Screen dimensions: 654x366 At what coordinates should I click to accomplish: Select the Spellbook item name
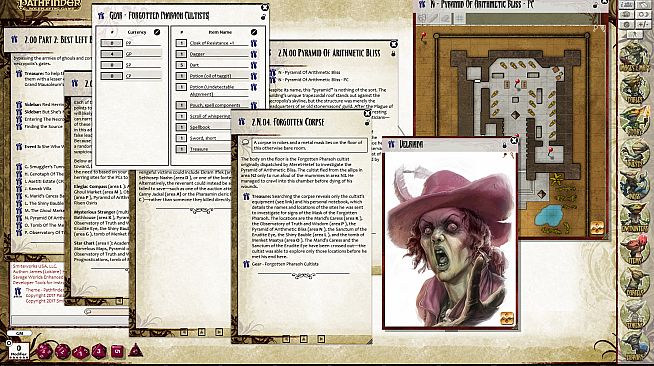tap(200, 127)
